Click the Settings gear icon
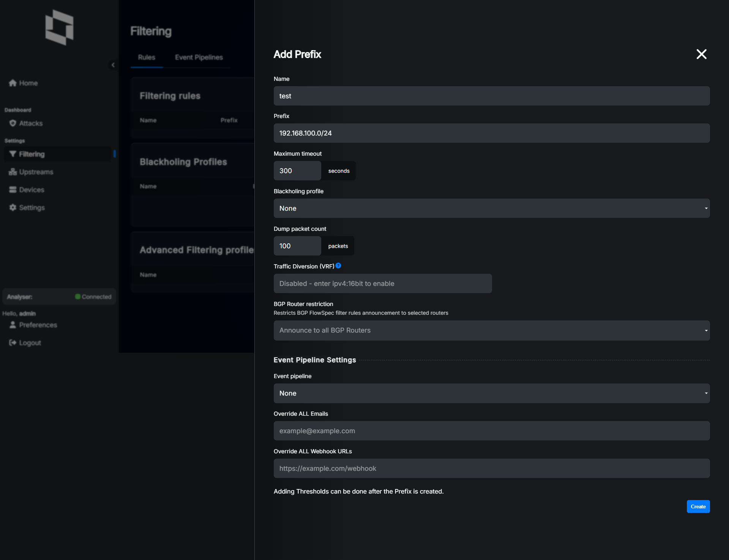729x560 pixels. click(13, 208)
